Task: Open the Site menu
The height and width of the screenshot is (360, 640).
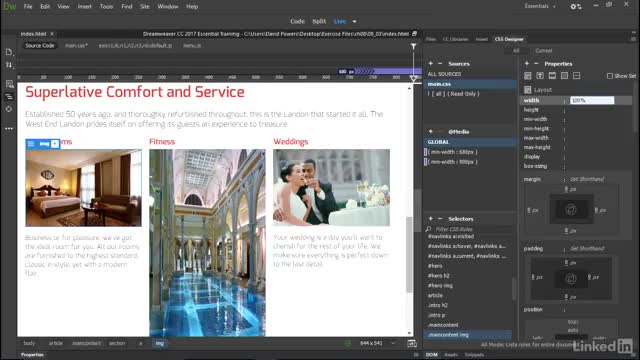Action: pyautogui.click(x=144, y=7)
